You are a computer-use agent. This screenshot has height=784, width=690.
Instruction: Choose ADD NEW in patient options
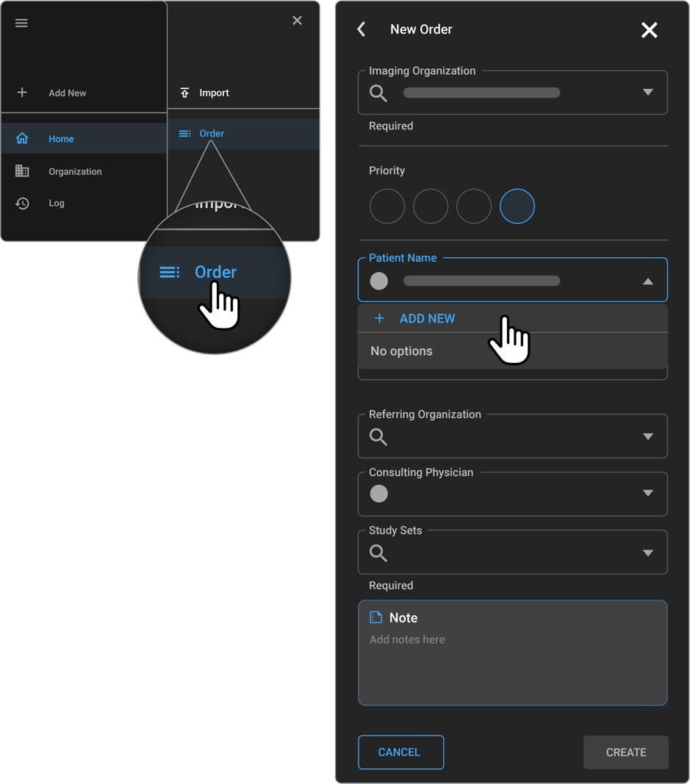click(427, 319)
